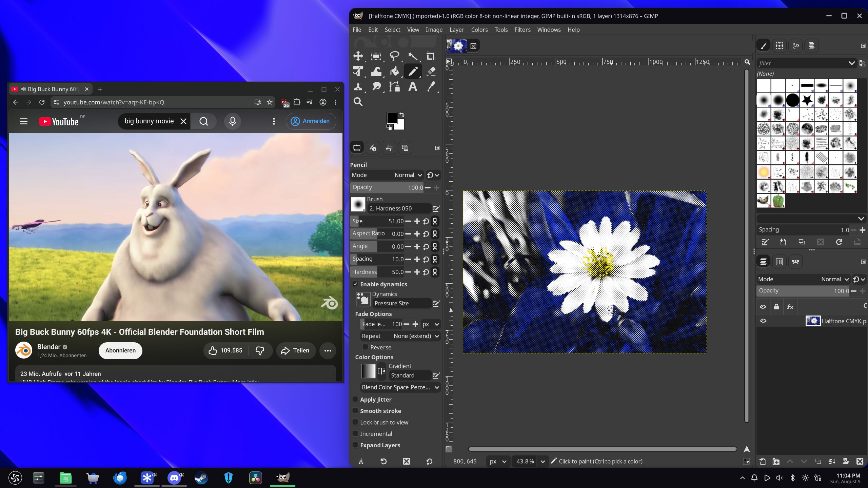Select the Text tool
868x488 pixels.
[413, 87]
